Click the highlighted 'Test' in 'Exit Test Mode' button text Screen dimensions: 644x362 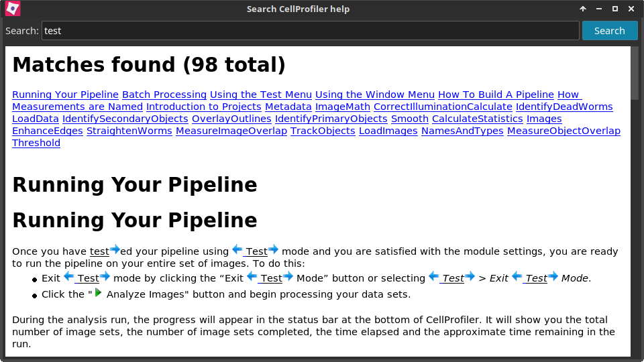tap(270, 278)
